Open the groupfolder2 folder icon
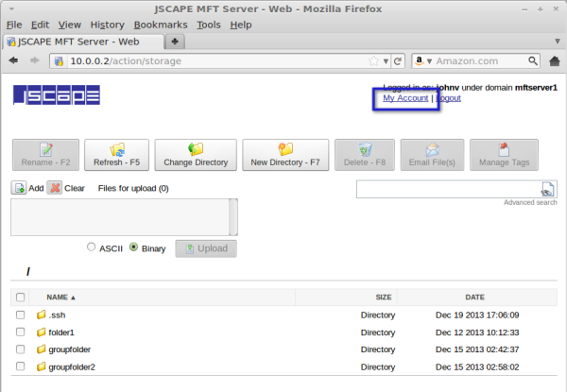The image size is (567, 392). tap(41, 366)
